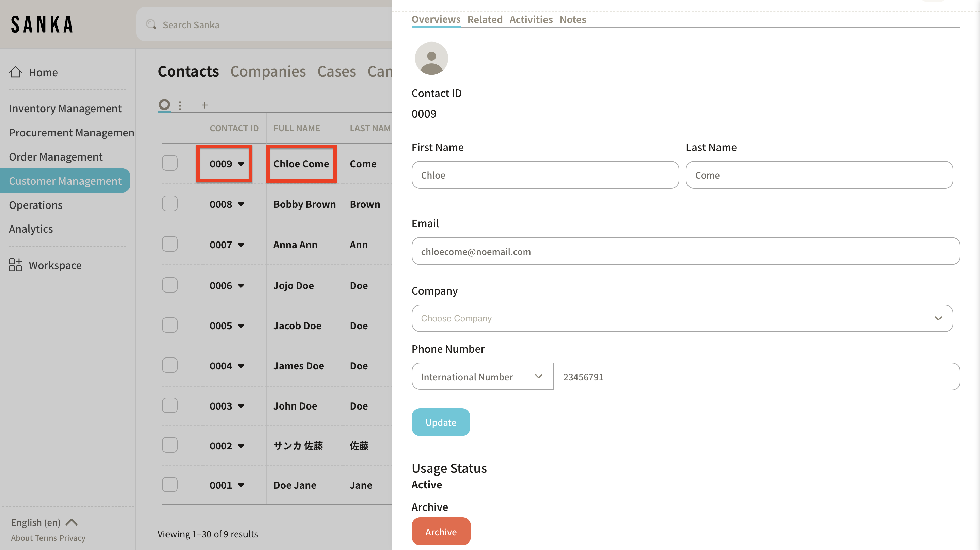Click the circle view icon above table
Screen dimensions: 980x550
point(164,104)
